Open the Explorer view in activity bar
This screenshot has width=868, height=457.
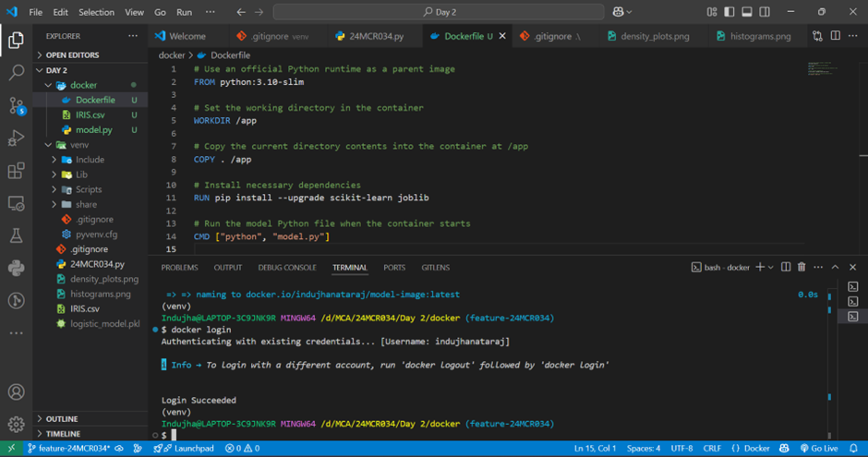[x=16, y=40]
